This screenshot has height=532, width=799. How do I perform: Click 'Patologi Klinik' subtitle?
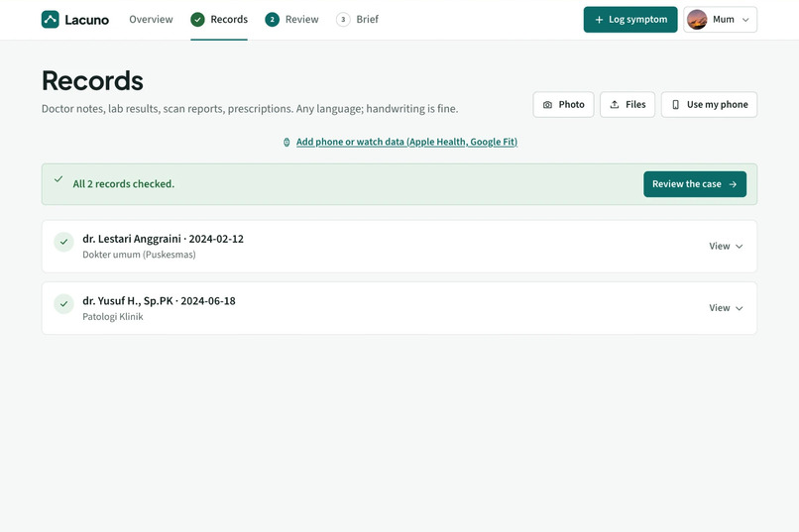coord(113,317)
